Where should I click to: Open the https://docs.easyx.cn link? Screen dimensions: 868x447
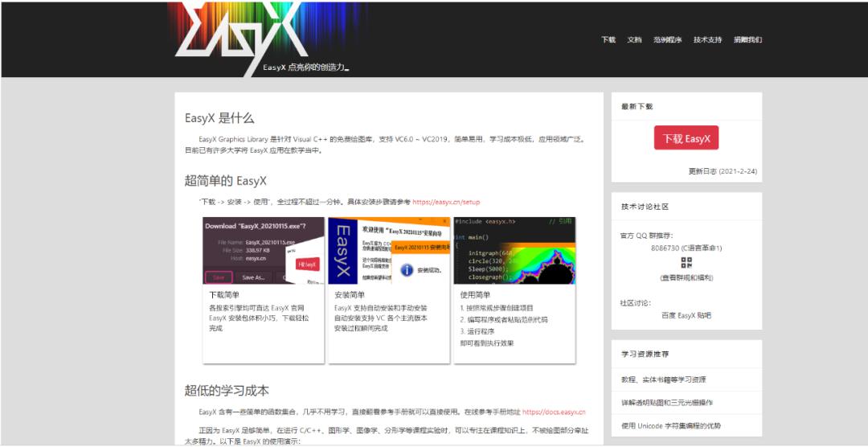click(554, 412)
